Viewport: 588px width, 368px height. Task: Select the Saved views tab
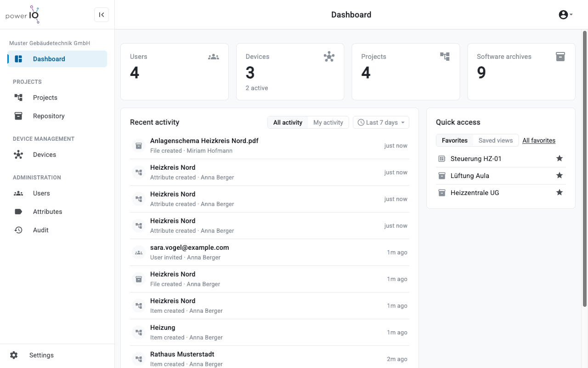pyautogui.click(x=496, y=140)
